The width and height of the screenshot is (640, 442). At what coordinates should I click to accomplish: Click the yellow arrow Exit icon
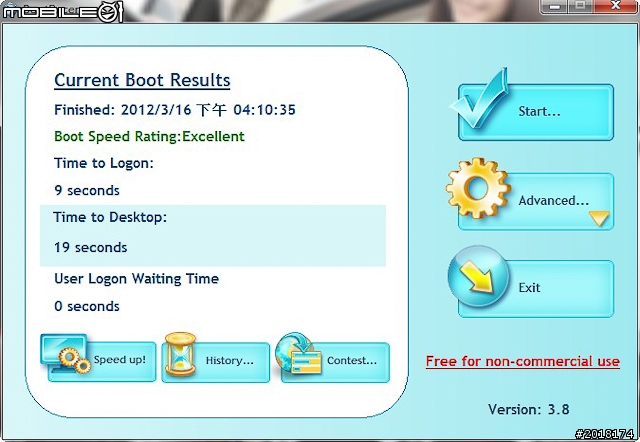(478, 276)
